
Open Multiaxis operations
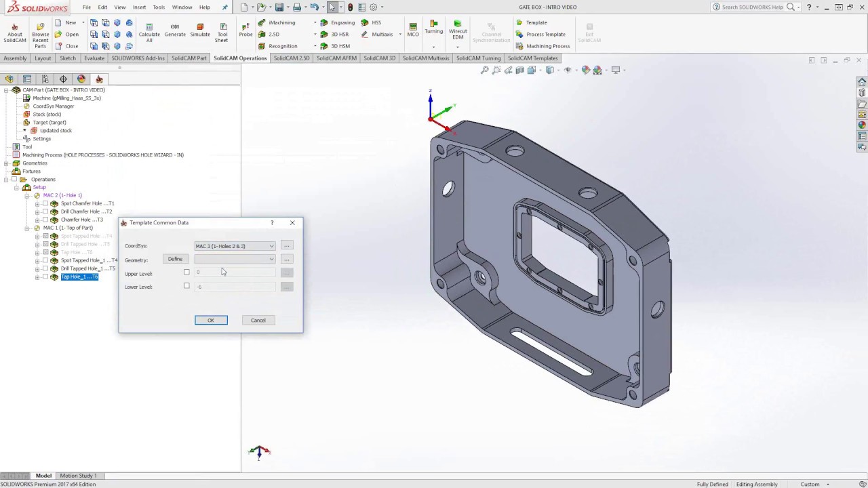pyautogui.click(x=377, y=34)
